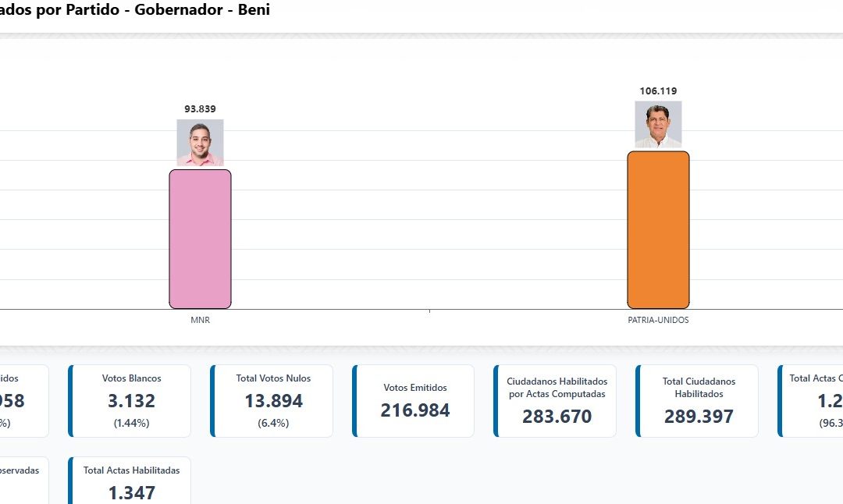Open the Total Votos Nulos card
The height and width of the screenshot is (504, 843).
click(273, 400)
